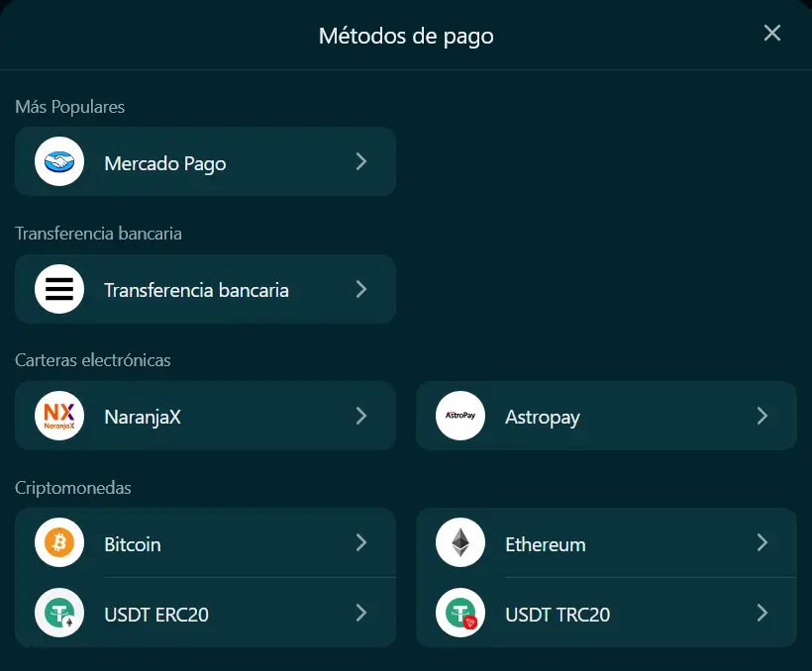
Task: Click the Criptomonedas section heading
Action: pyautogui.click(x=73, y=488)
